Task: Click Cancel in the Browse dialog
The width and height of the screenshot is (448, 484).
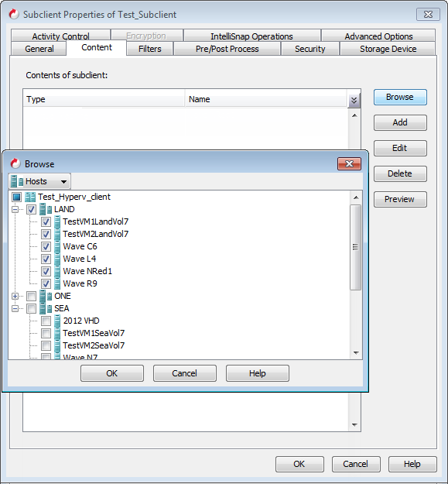Action: (185, 373)
